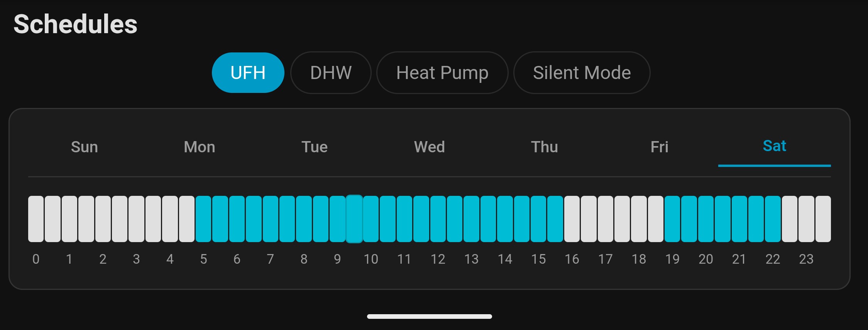Image resolution: width=868 pixels, height=330 pixels.
Task: Open the Tue day tab
Action: click(315, 147)
